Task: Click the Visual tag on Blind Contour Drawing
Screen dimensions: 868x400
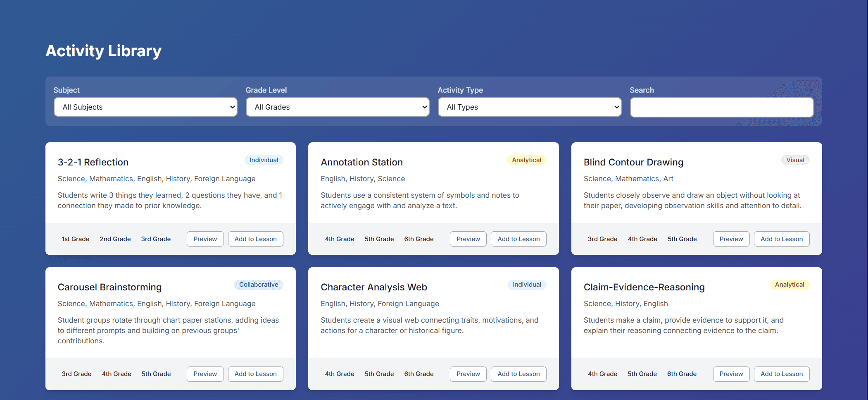Action: 795,160
